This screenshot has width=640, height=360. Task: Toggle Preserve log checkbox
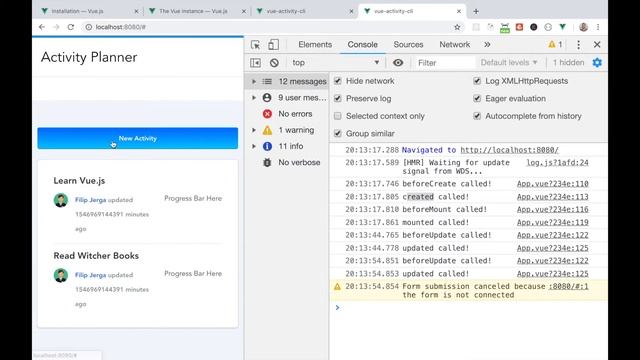(338, 98)
